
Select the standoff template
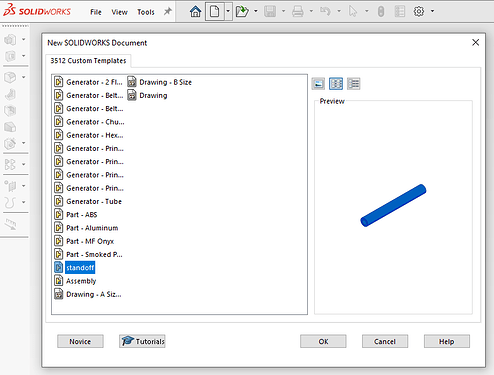point(75,267)
